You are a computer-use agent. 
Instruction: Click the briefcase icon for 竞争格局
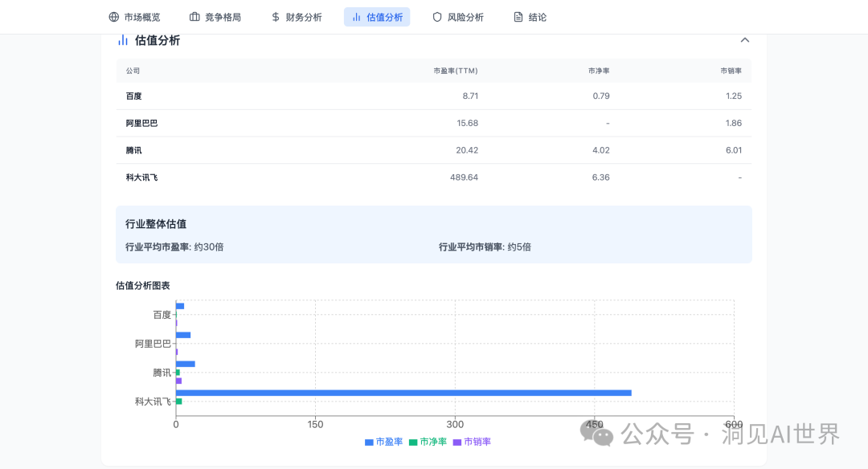pyautogui.click(x=194, y=17)
